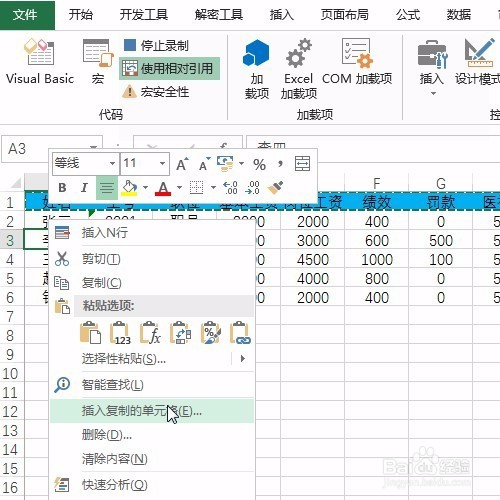Click Stop Recording (停止录制)
This screenshot has height=500, width=500.
click(156, 45)
